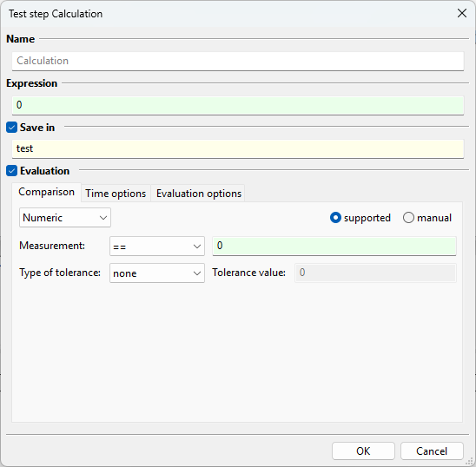Image resolution: width=476 pixels, height=467 pixels.
Task: Close the Test step Calculation dialog
Action: click(462, 13)
